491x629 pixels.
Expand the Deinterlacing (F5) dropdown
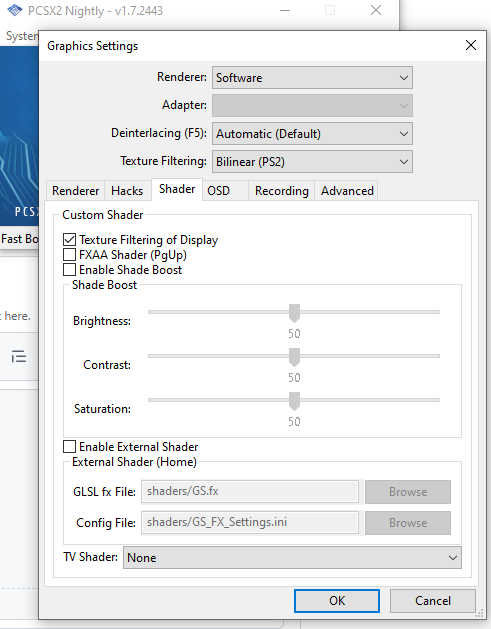tap(312, 134)
